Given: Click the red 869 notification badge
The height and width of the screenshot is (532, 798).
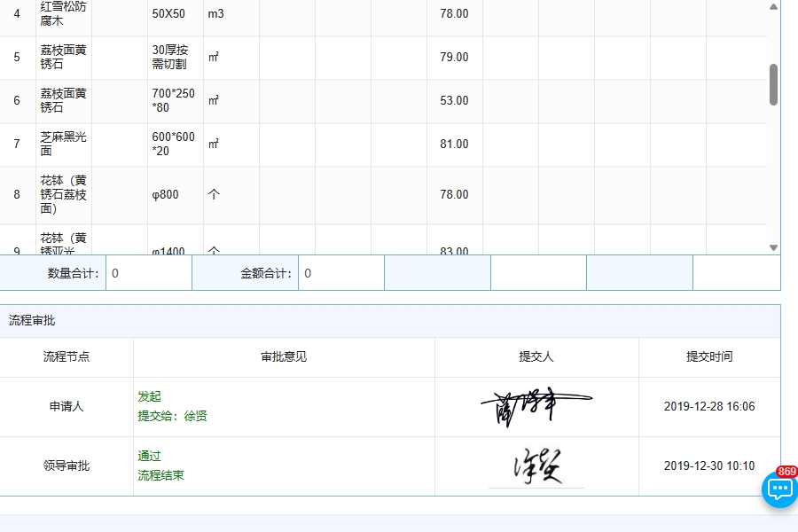Looking at the screenshot, I should click(x=786, y=472).
